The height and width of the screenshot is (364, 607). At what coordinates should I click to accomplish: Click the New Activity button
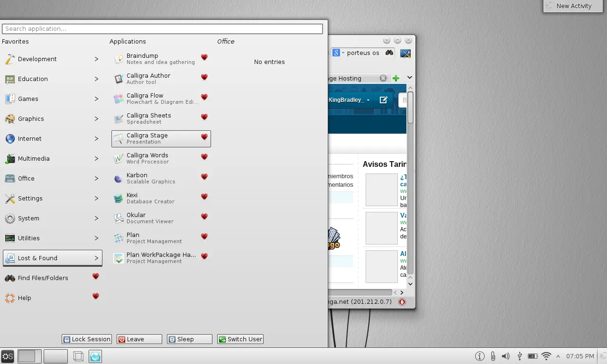point(573,6)
